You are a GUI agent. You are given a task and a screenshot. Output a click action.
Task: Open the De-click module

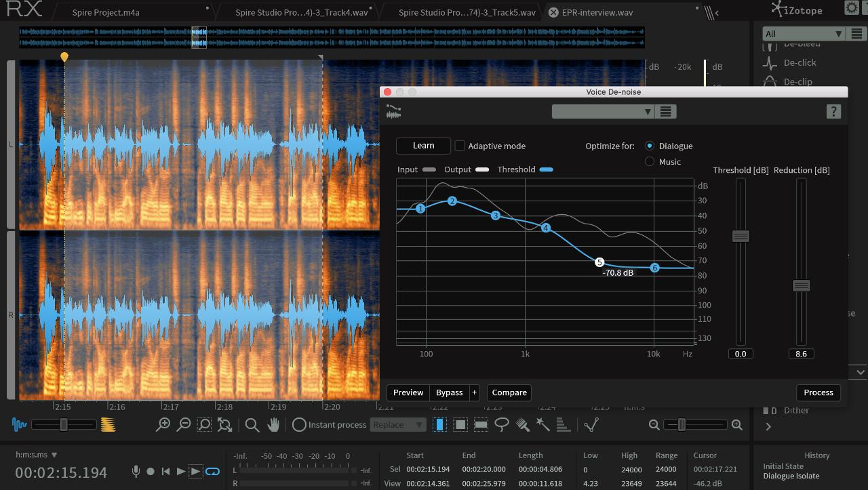(800, 62)
